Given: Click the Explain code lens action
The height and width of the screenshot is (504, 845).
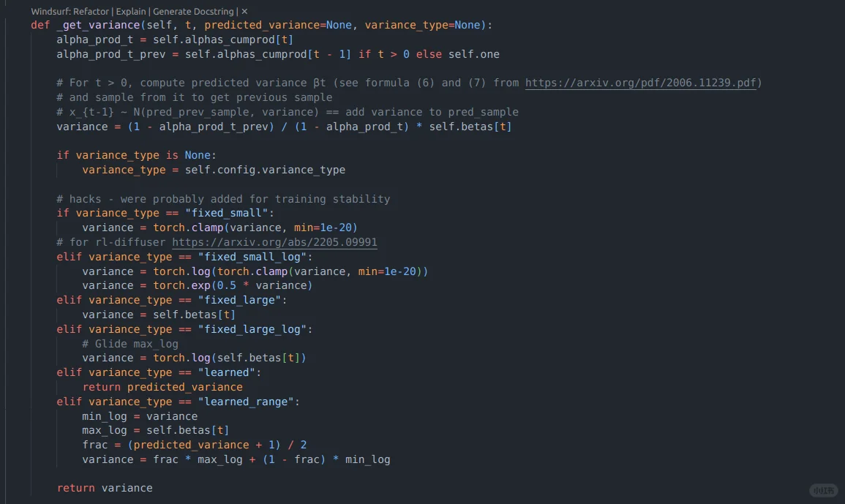Looking at the screenshot, I should click(x=132, y=12).
